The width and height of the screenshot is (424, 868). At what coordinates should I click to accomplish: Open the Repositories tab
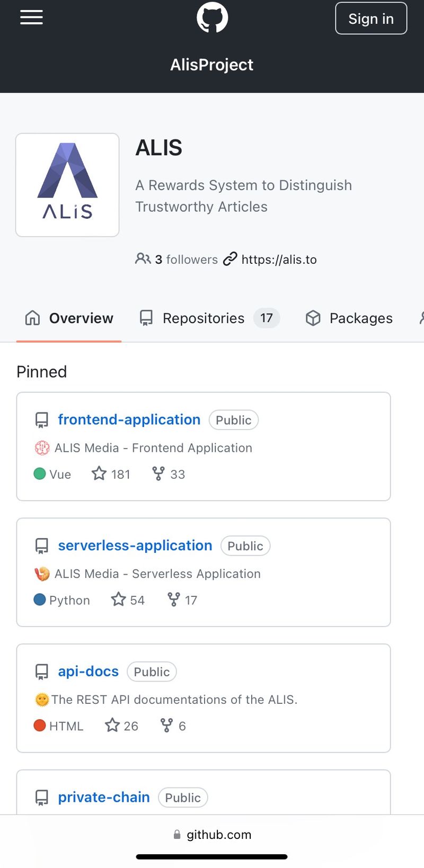point(204,318)
